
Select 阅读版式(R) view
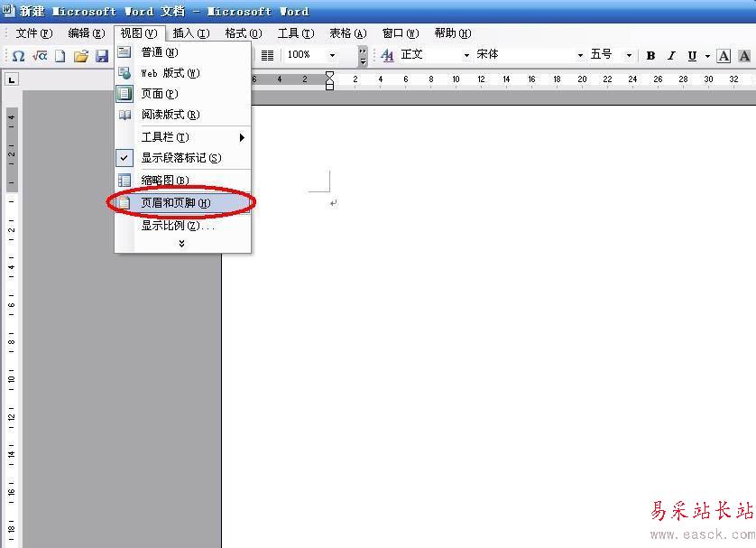click(x=183, y=115)
